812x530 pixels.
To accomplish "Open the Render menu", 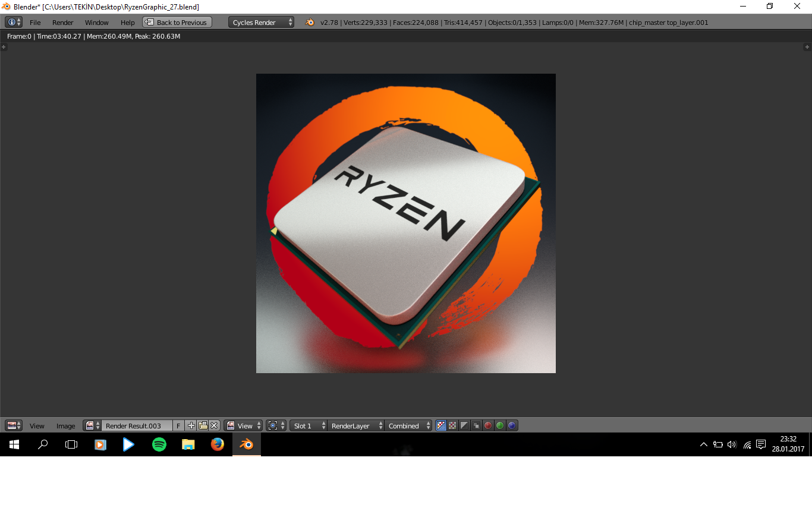I will point(62,23).
